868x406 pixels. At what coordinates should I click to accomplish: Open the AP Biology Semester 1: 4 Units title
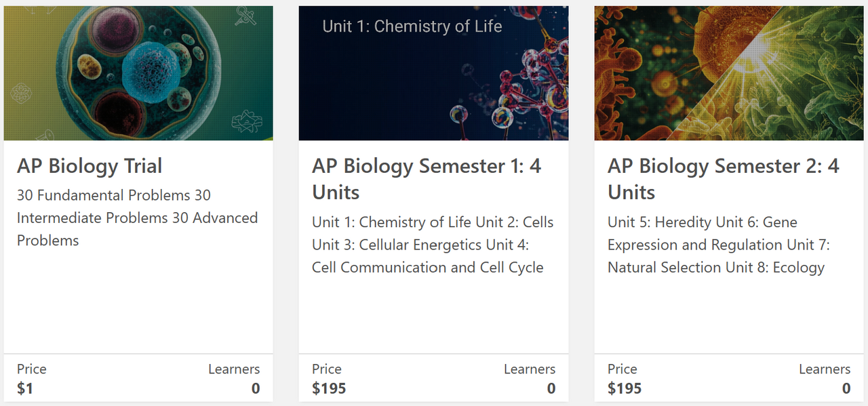click(427, 179)
